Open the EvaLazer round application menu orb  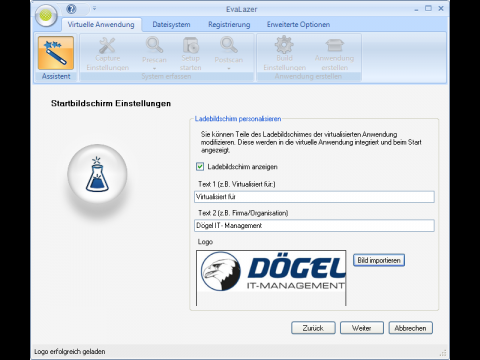46,15
